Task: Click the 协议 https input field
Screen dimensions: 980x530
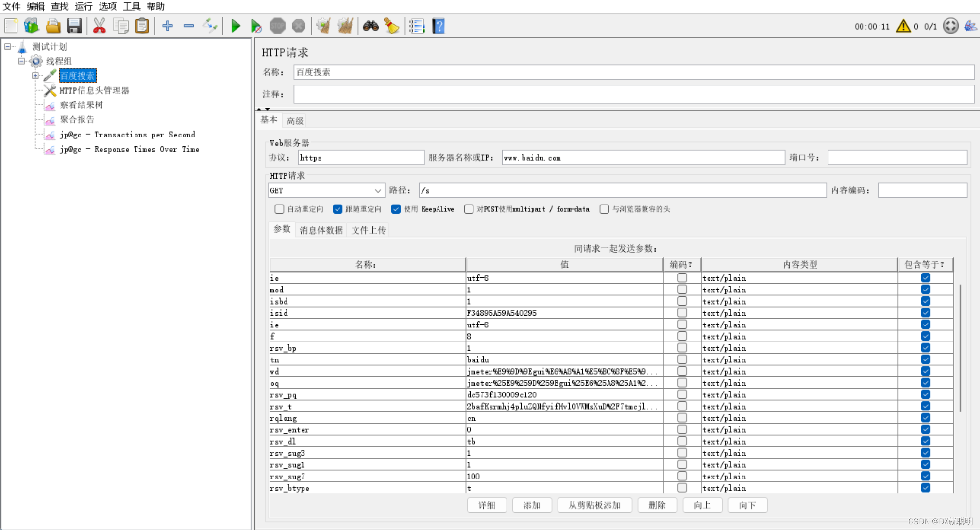Action: click(x=361, y=157)
